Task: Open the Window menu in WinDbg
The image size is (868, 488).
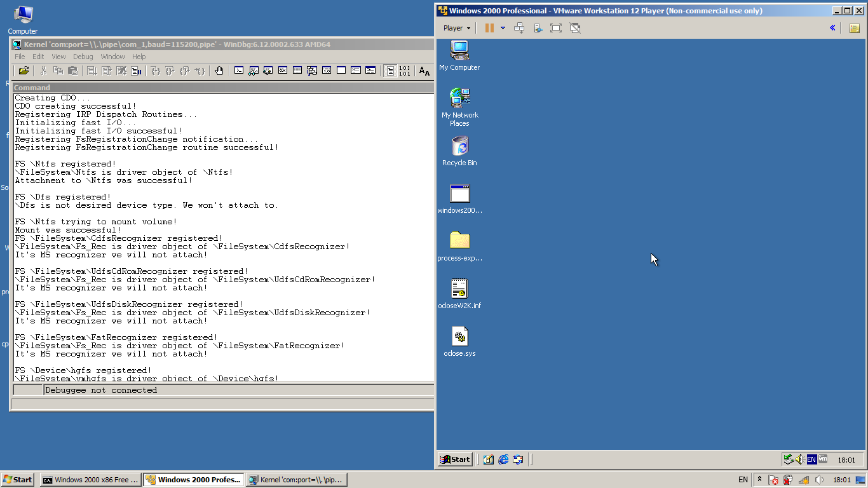Action: pos(112,57)
